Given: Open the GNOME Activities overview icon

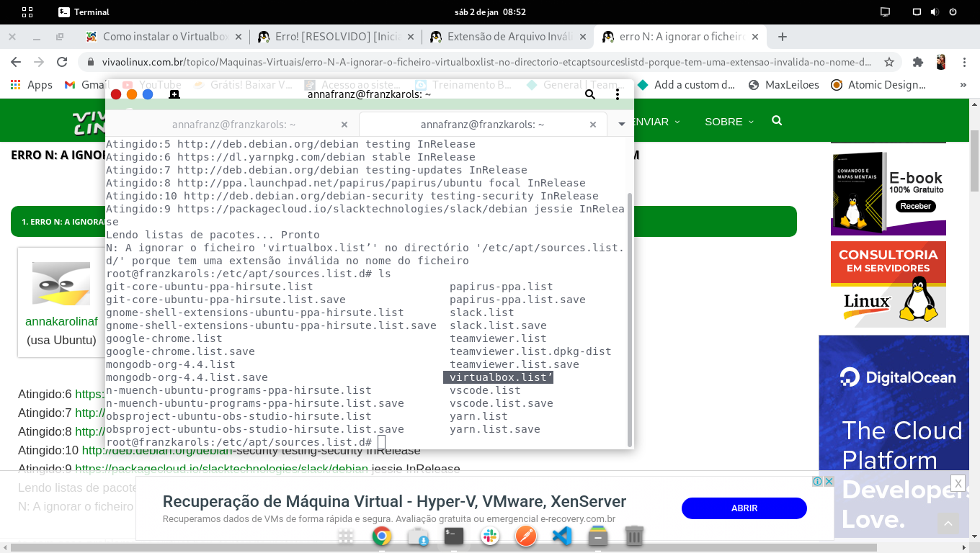Looking at the screenshot, I should (x=27, y=12).
